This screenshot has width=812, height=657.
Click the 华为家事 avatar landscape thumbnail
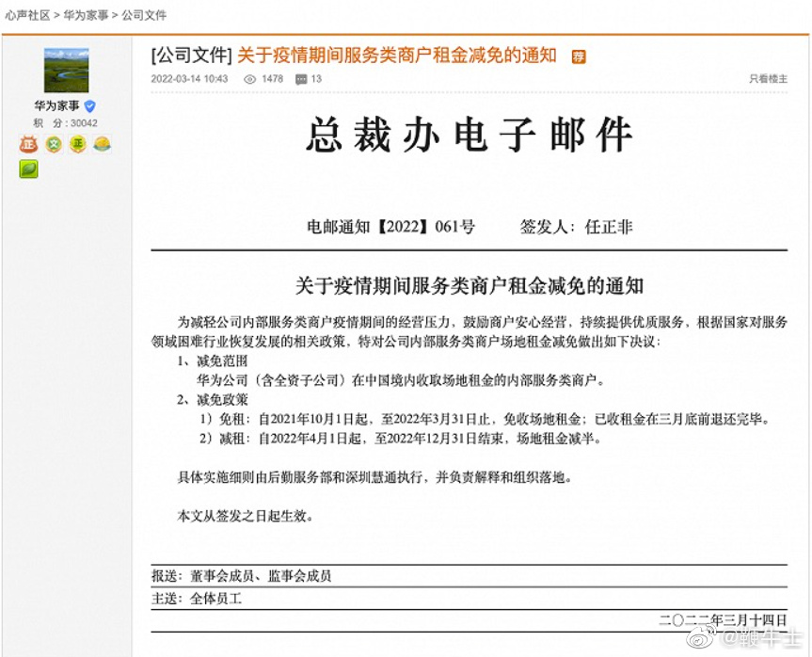[66, 70]
